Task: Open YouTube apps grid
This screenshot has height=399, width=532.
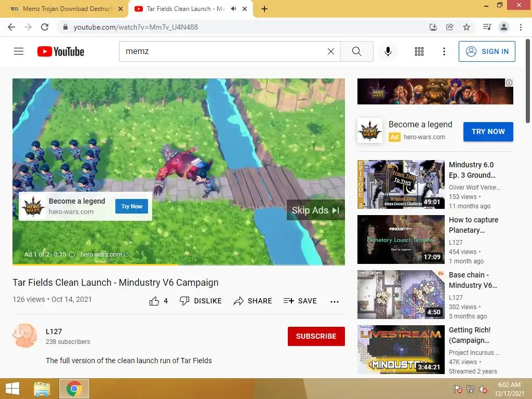Action: (x=419, y=51)
